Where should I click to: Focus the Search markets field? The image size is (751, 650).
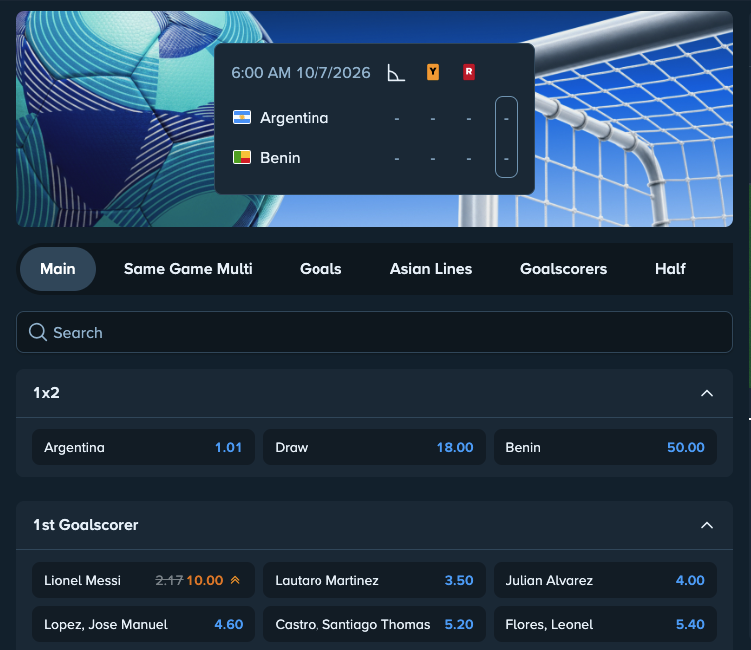click(374, 332)
